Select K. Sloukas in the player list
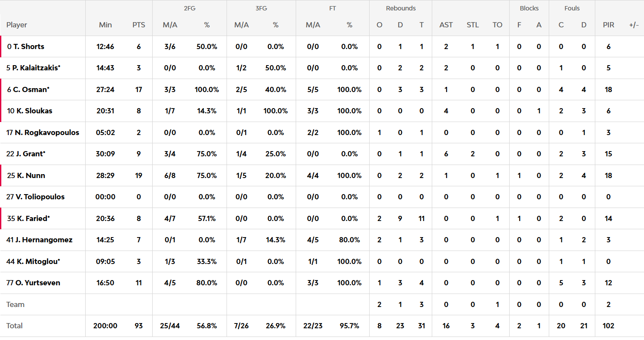Screen dimensions: 644x340 pyautogui.click(x=34, y=111)
